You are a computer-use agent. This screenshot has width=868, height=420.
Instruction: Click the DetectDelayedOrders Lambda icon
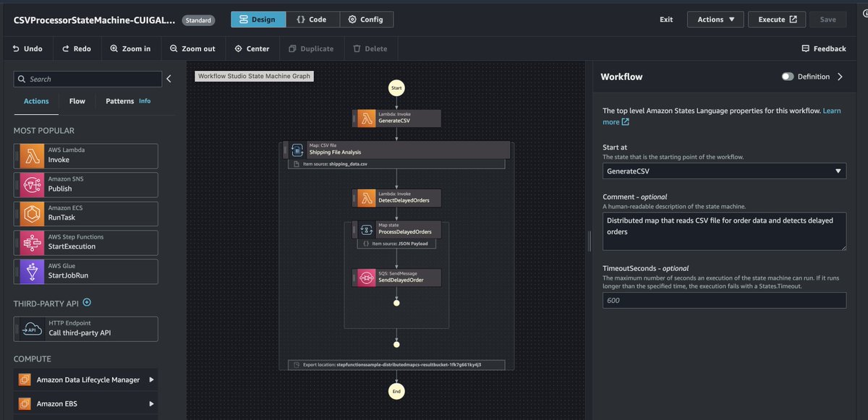(x=366, y=198)
